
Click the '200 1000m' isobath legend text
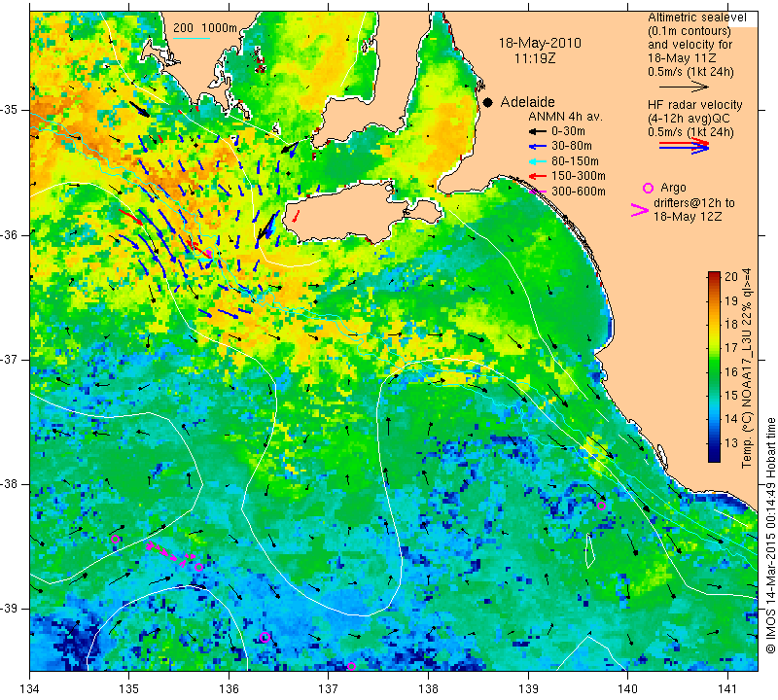point(205,28)
